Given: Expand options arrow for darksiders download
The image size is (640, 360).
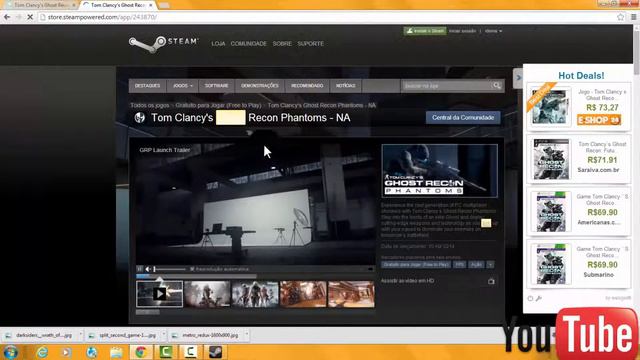Looking at the screenshot, I should coord(80,335).
